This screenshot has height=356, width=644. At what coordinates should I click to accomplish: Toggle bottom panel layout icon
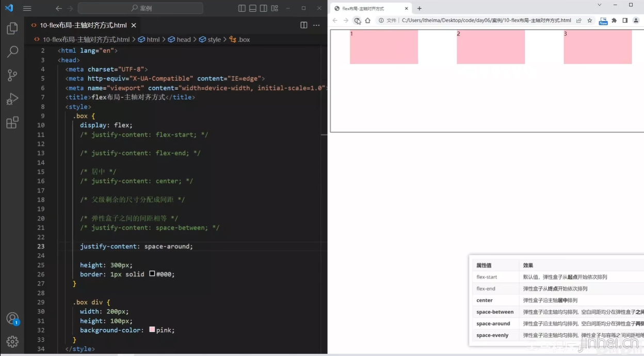pyautogui.click(x=253, y=8)
